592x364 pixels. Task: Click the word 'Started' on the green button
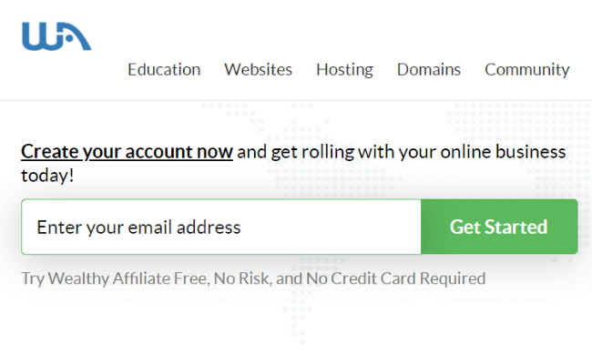(x=515, y=227)
